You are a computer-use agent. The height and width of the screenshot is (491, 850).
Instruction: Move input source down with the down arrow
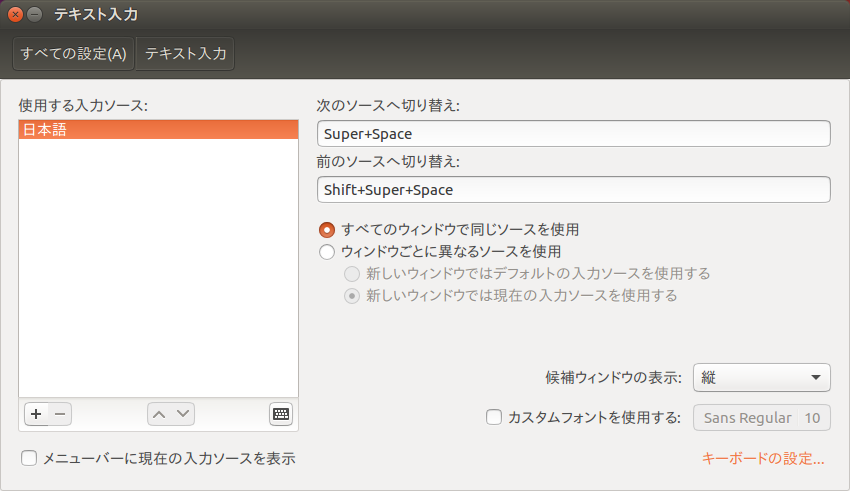coord(183,413)
